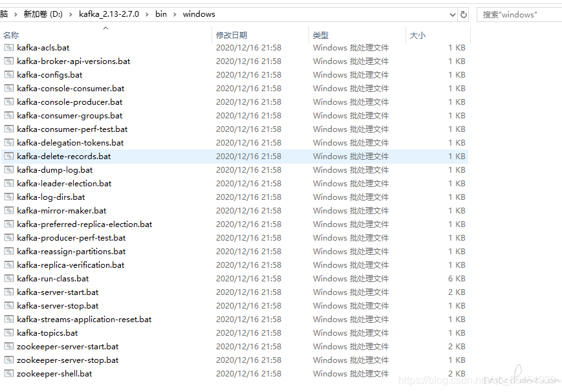562x392 pixels.
Task: Select the kafka-server-start.bat file name
Action: click(58, 292)
